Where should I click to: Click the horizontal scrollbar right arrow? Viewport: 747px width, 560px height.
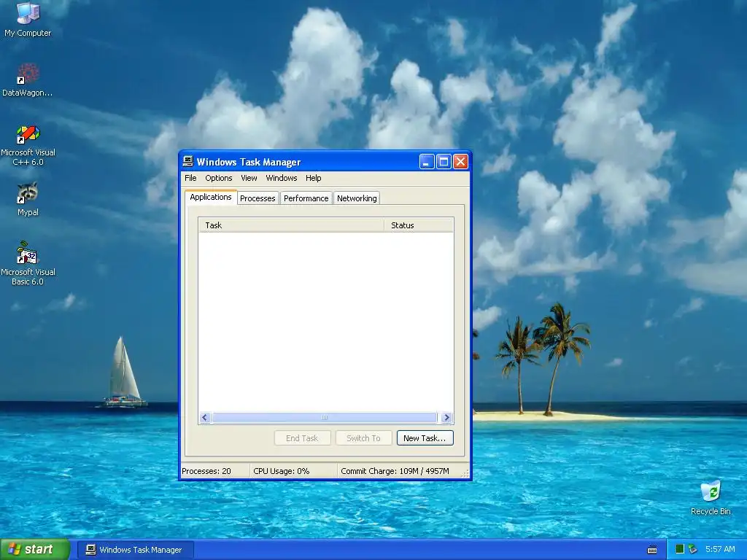pos(446,418)
